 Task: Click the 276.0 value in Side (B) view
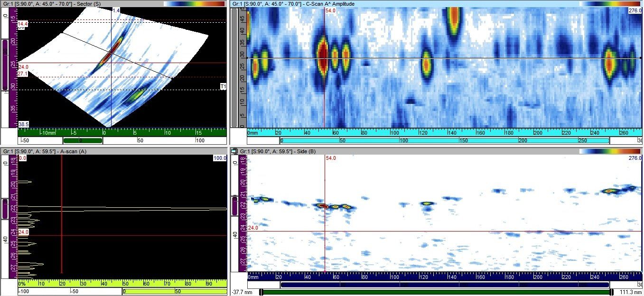tap(635, 158)
